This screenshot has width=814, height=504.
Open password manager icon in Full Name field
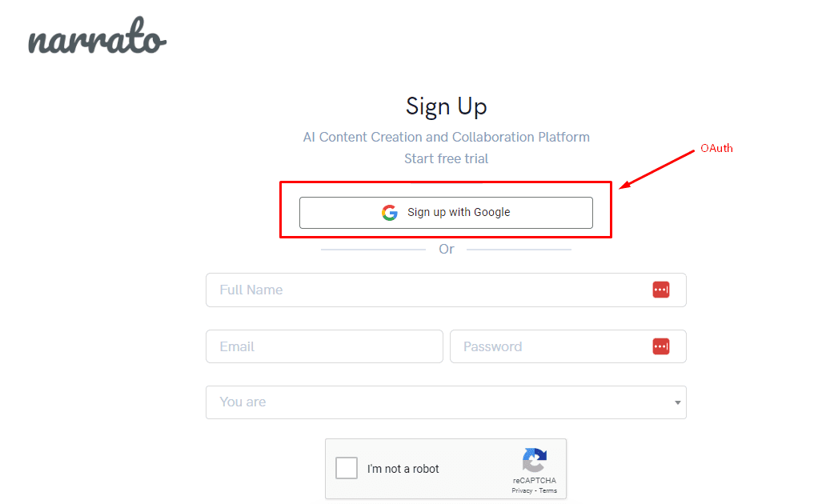pyautogui.click(x=661, y=290)
